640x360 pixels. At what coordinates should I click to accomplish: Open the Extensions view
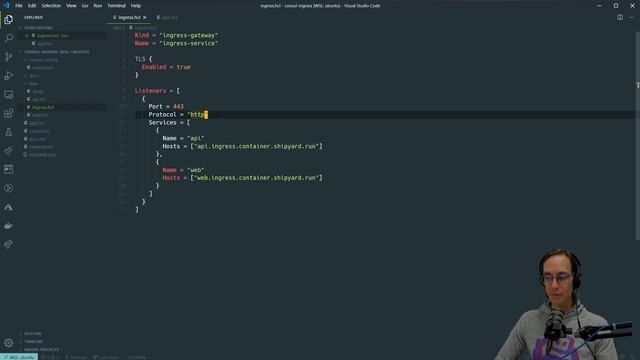[9, 113]
